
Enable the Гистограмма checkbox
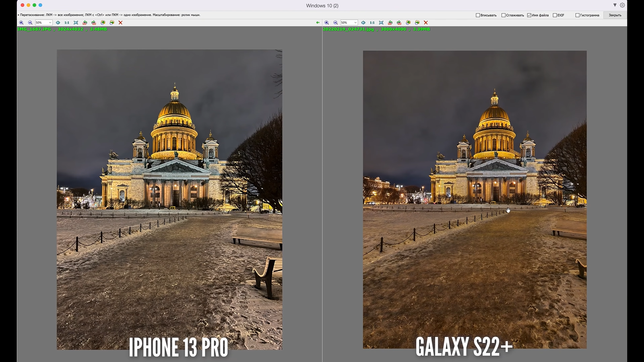click(x=577, y=15)
